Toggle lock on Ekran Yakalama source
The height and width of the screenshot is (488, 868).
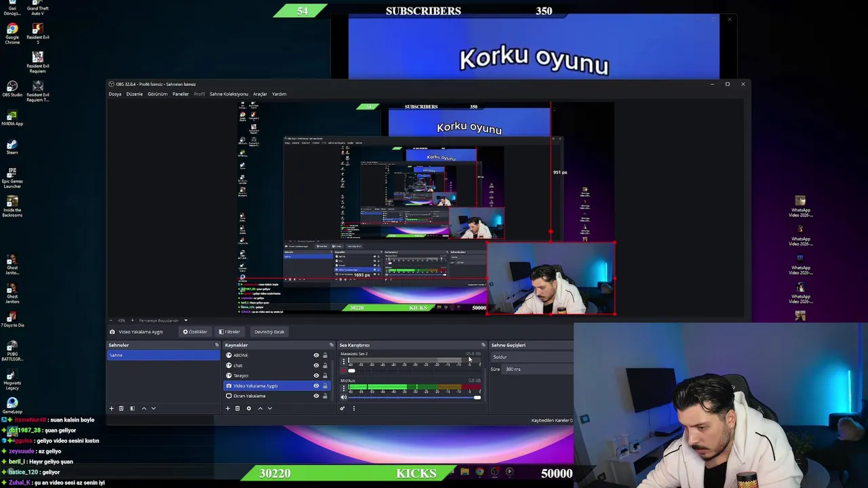pyautogui.click(x=325, y=396)
